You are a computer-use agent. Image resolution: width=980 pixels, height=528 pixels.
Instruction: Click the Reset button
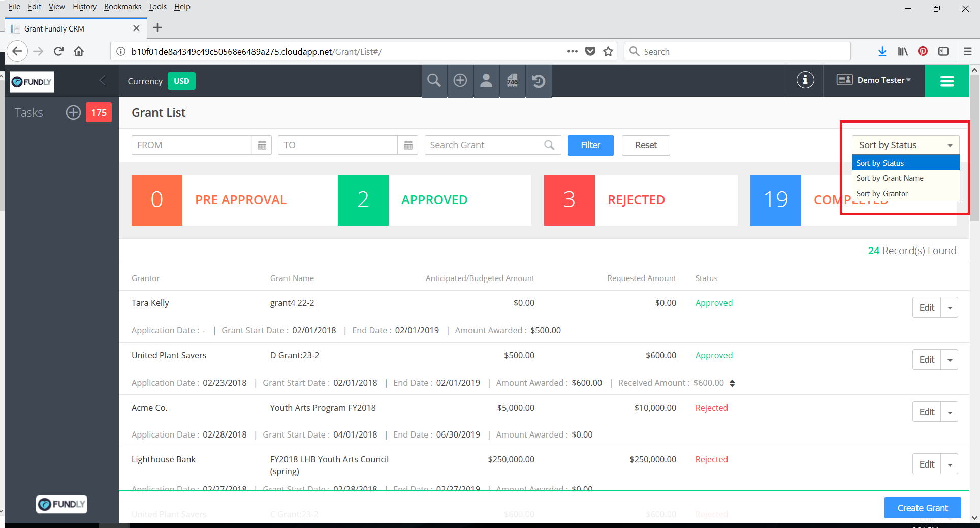(646, 145)
